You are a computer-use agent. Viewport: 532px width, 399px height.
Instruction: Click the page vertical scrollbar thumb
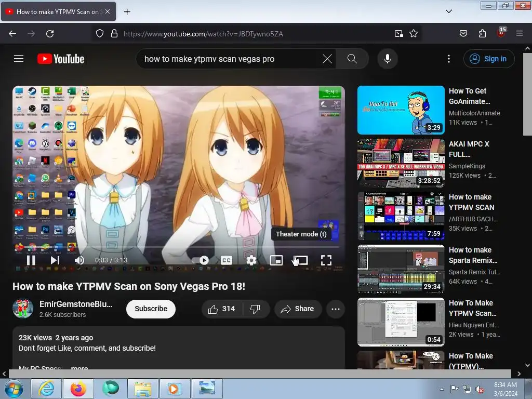527,94
